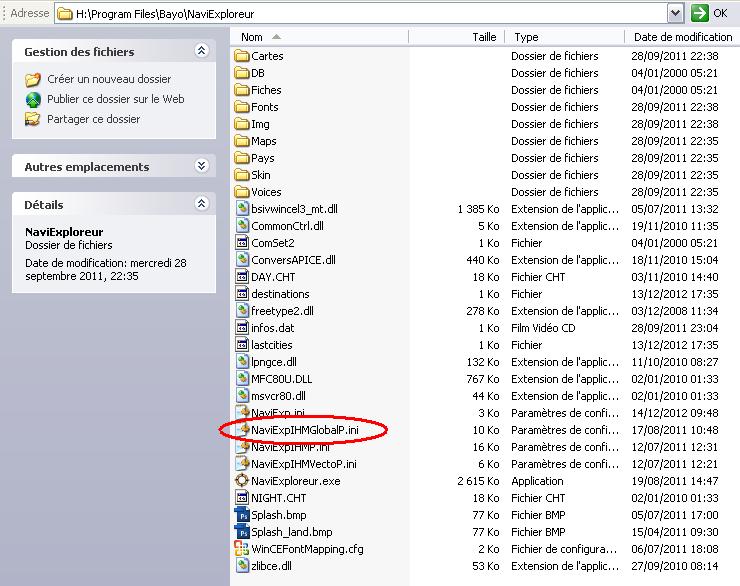Viewport: 740px width, 586px height.
Task: Click the Splash.bmp Photoshop icon
Action: (x=242, y=515)
